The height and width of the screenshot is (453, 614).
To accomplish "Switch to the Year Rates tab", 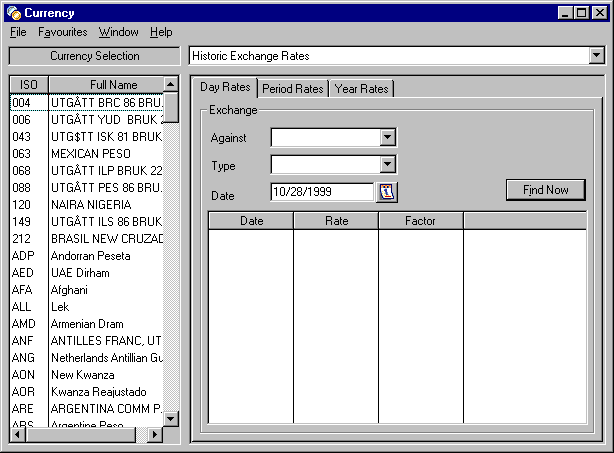I will [361, 89].
